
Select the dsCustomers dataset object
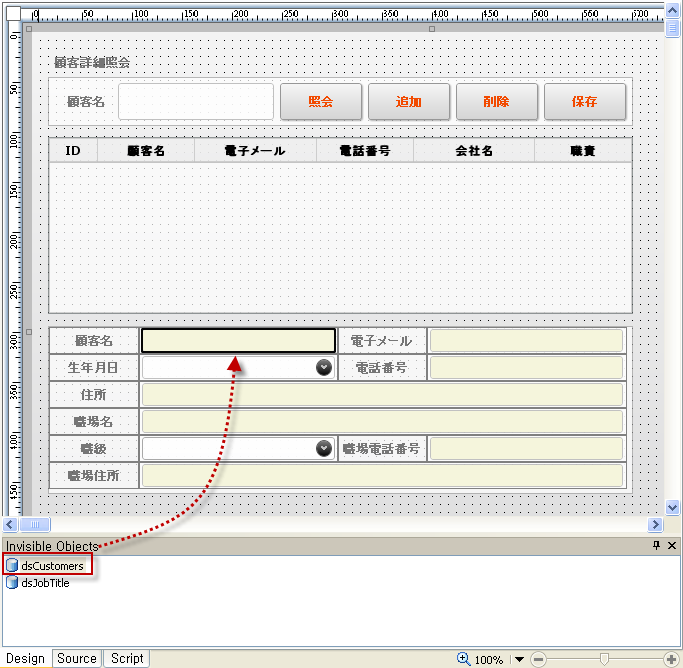(52, 566)
